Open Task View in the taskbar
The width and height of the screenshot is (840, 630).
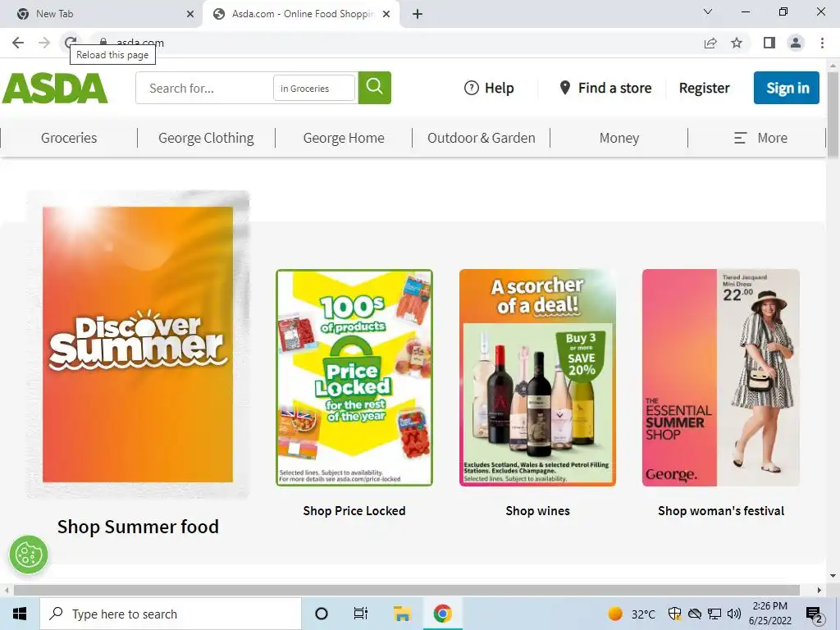(x=361, y=614)
